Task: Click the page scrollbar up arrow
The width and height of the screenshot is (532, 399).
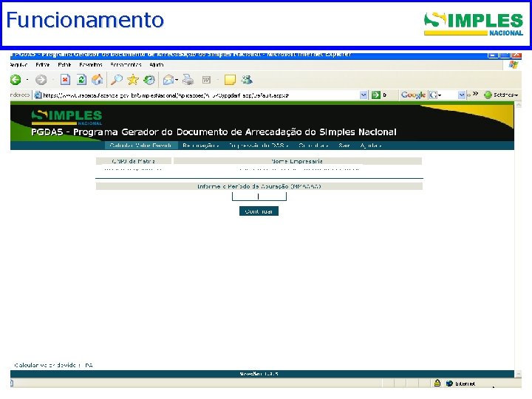Action: click(x=518, y=105)
